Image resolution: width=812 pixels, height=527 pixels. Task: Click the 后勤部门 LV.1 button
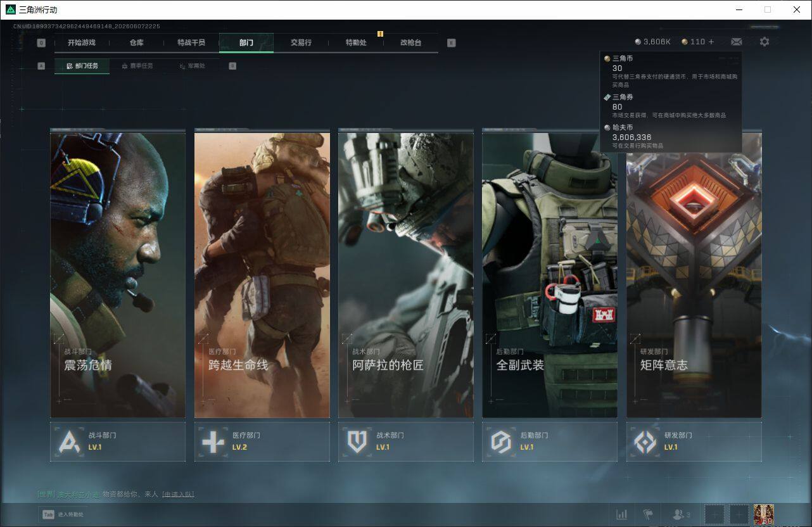550,441
